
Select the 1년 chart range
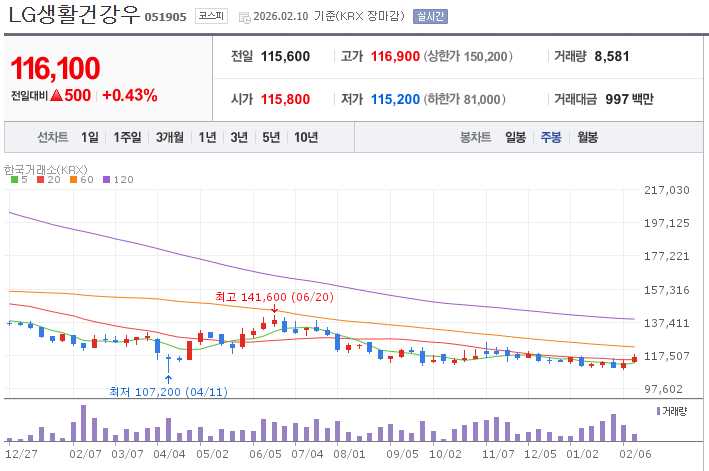pyautogui.click(x=207, y=137)
